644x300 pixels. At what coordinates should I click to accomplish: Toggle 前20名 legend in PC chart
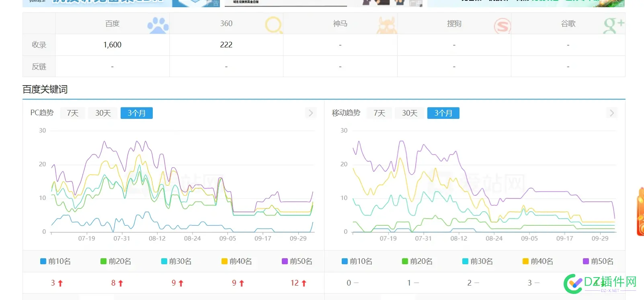[116, 261]
